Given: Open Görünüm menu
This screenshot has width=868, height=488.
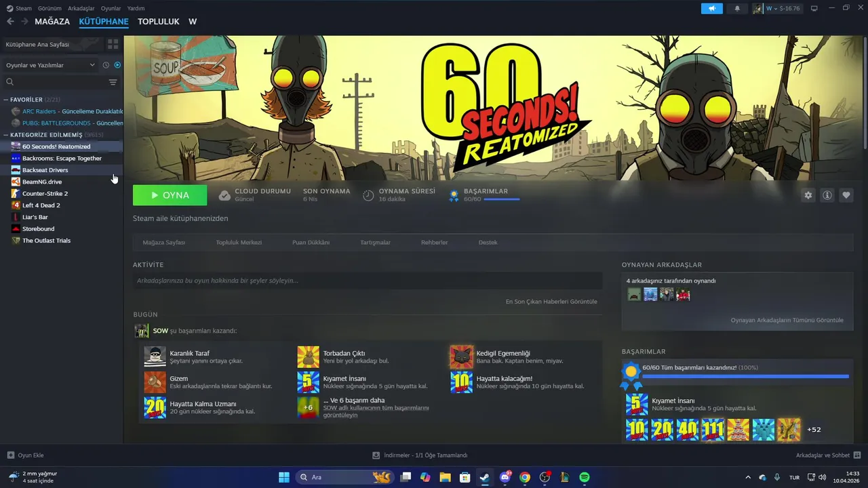Looking at the screenshot, I should pos(50,8).
